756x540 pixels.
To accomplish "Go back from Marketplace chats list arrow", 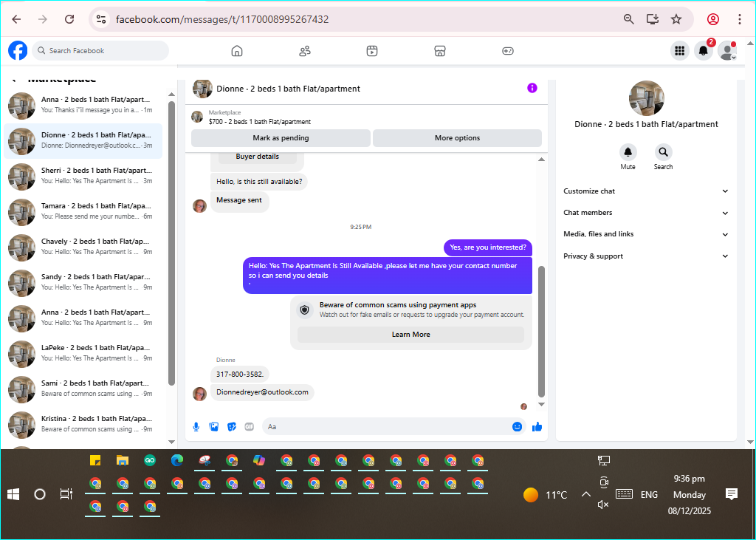I will 14,80.
